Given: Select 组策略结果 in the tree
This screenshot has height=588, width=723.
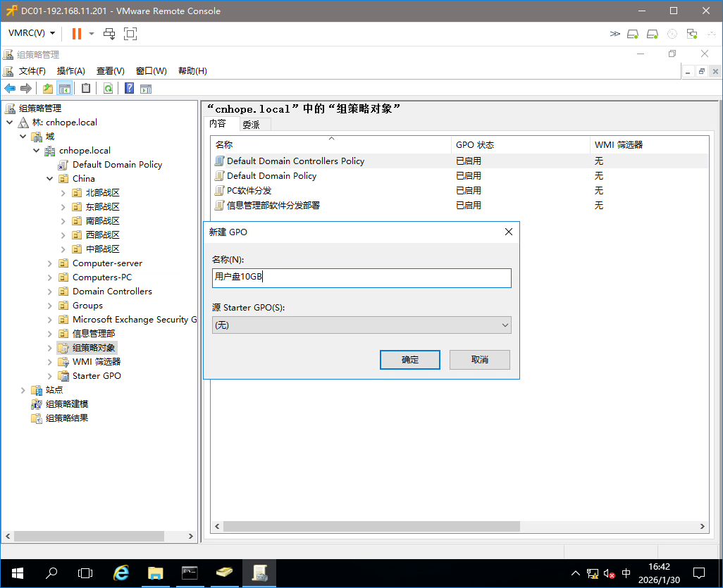Looking at the screenshot, I should 66,418.
